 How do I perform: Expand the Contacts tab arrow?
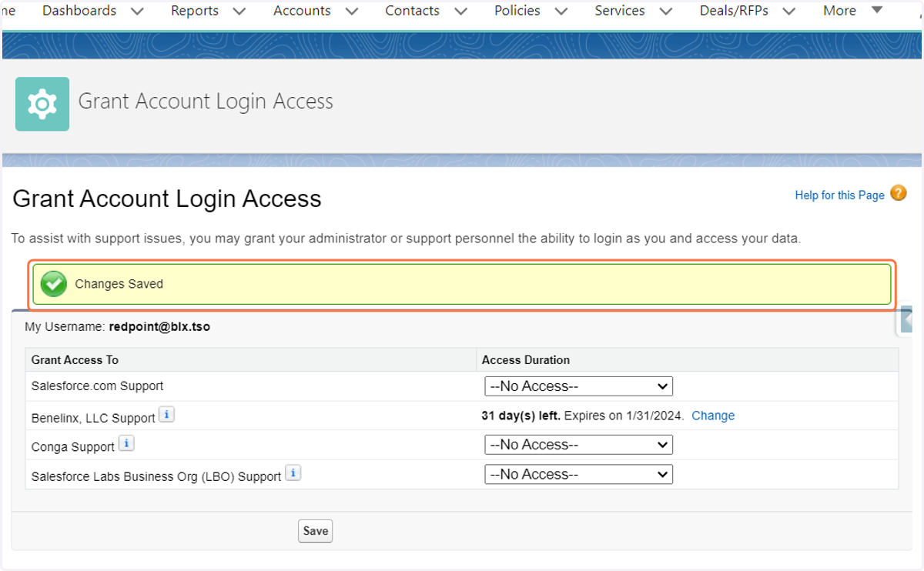click(460, 12)
